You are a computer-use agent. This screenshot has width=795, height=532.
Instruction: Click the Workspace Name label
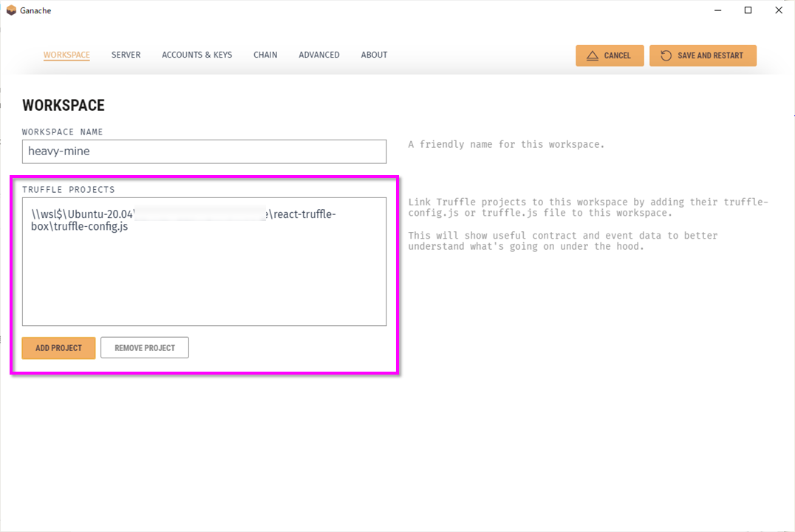click(x=62, y=132)
